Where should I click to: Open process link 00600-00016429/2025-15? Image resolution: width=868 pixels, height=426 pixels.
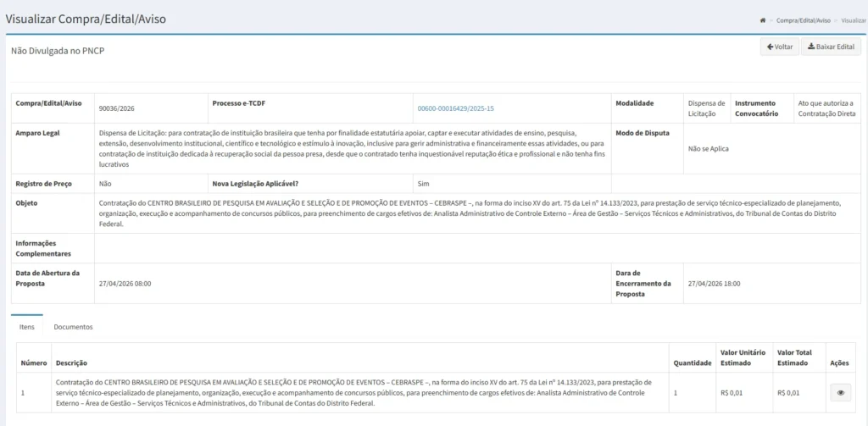[455, 109]
